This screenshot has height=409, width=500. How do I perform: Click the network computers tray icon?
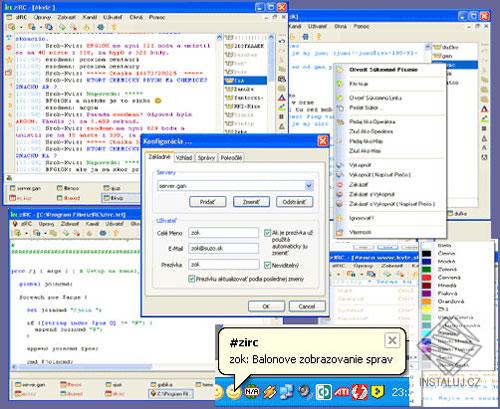click(x=287, y=392)
